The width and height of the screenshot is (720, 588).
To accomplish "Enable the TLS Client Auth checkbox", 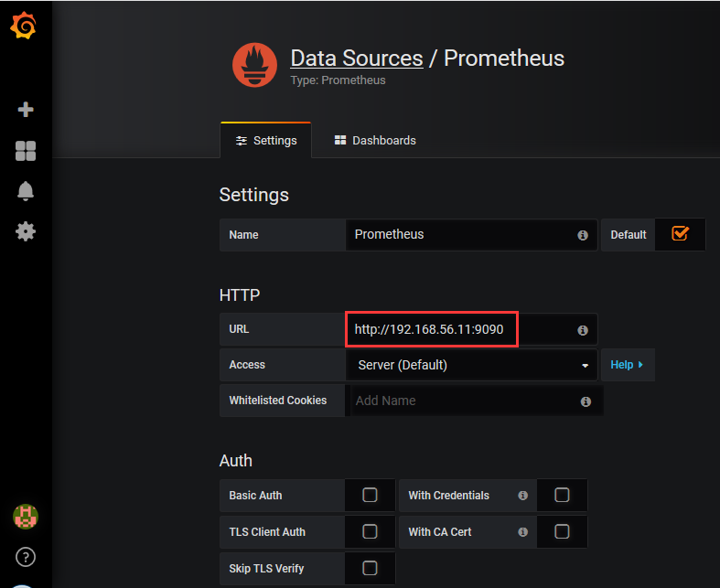I will (x=370, y=531).
